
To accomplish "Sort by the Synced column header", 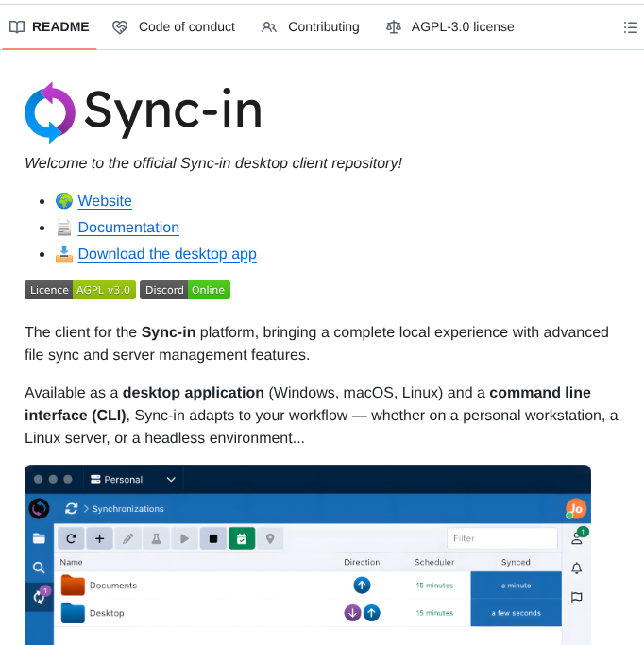I will pyautogui.click(x=516, y=562).
